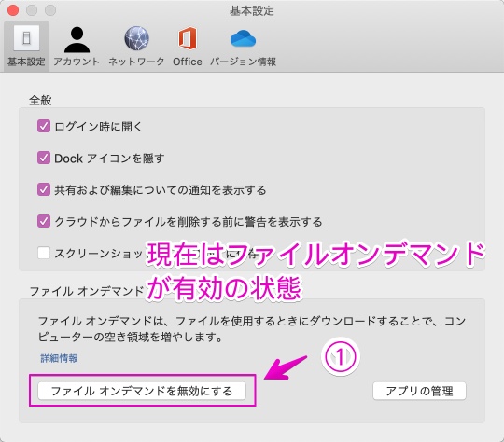Switch to the Office tab label
Viewport: 504px width, 442px height.
[188, 62]
